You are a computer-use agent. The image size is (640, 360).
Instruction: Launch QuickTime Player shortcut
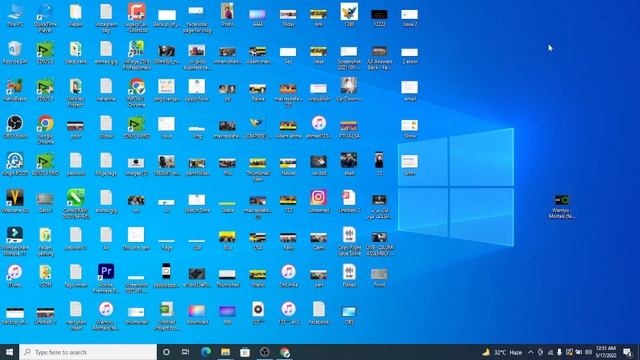tap(45, 17)
